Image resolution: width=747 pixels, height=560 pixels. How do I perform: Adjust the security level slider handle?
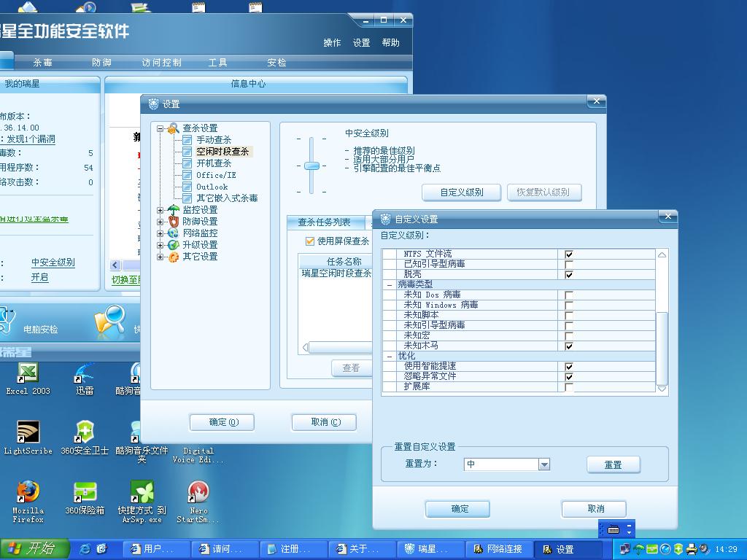pyautogui.click(x=311, y=166)
